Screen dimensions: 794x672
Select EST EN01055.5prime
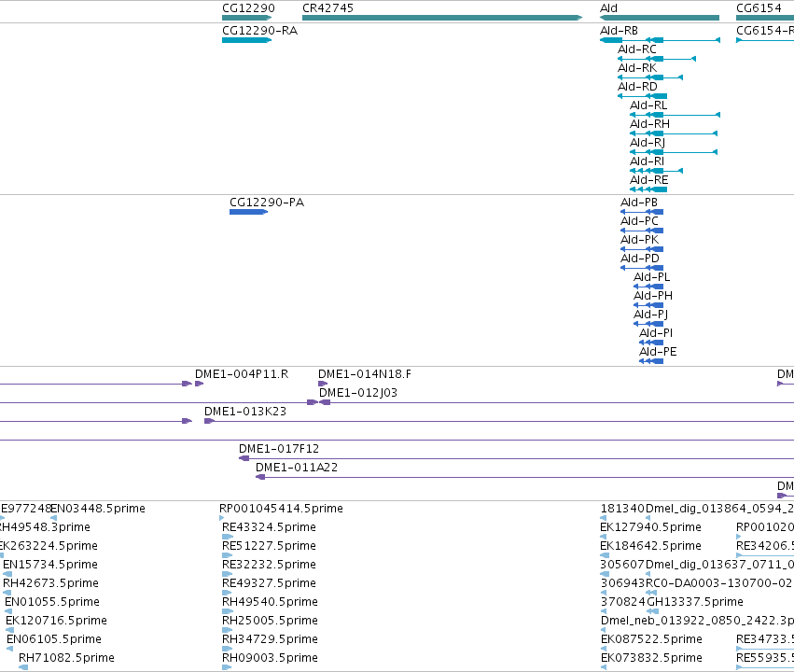(9, 611)
